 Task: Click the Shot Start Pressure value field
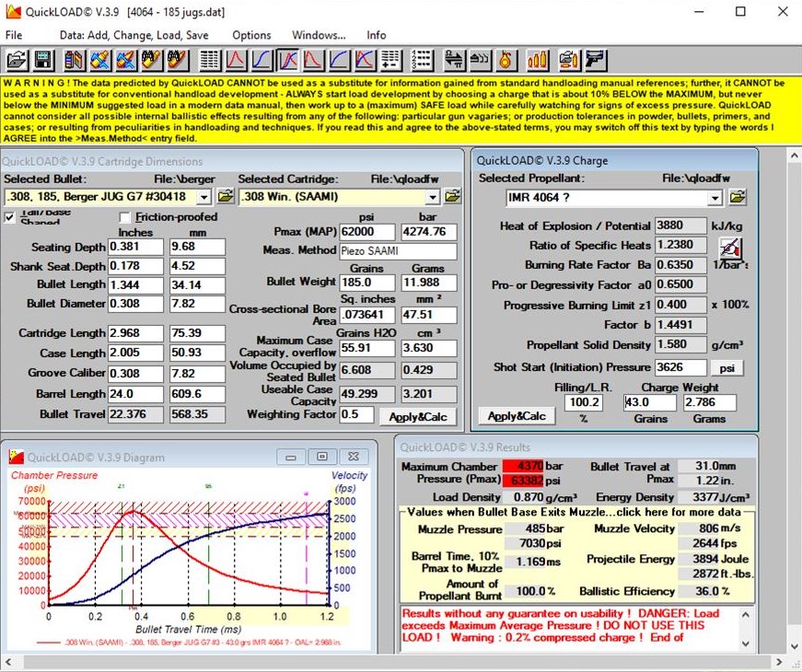(681, 367)
